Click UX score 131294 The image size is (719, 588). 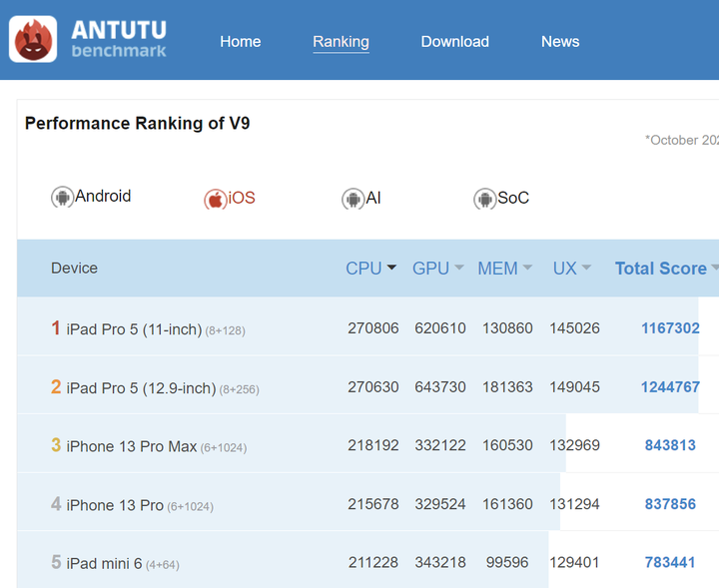tap(574, 504)
